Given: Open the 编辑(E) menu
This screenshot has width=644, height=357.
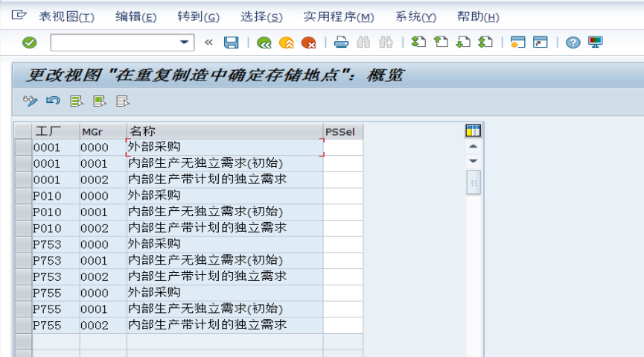Looking at the screenshot, I should pyautogui.click(x=136, y=17).
